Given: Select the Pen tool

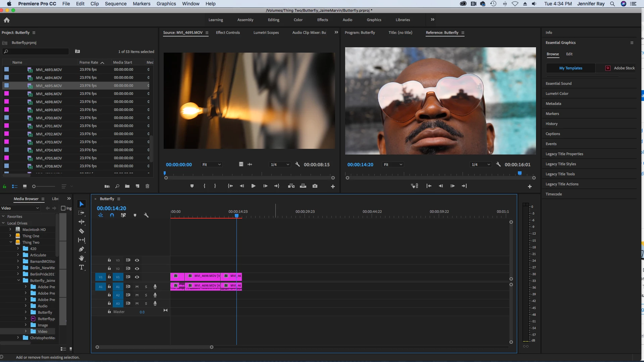Looking at the screenshot, I should (82, 249).
